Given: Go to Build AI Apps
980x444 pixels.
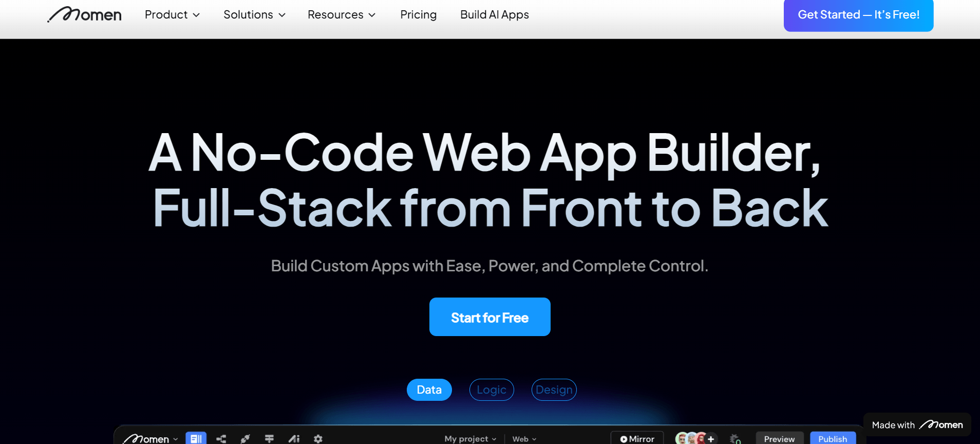Looking at the screenshot, I should click(494, 15).
